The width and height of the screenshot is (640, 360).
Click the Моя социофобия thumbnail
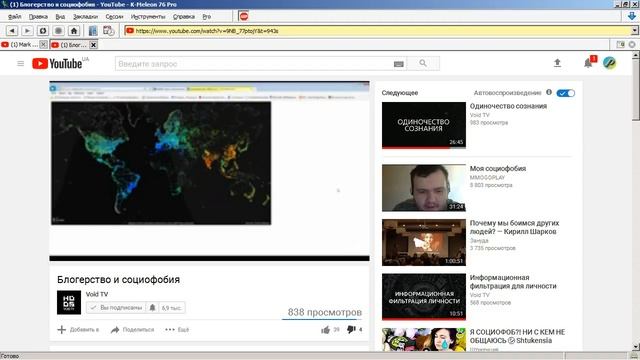click(424, 188)
